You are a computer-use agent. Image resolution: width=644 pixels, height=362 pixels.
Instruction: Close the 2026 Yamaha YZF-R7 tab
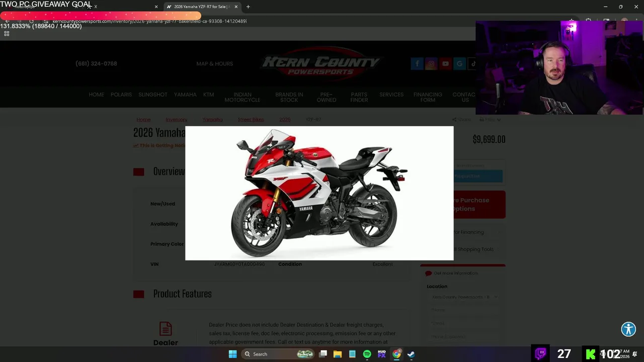(x=236, y=7)
